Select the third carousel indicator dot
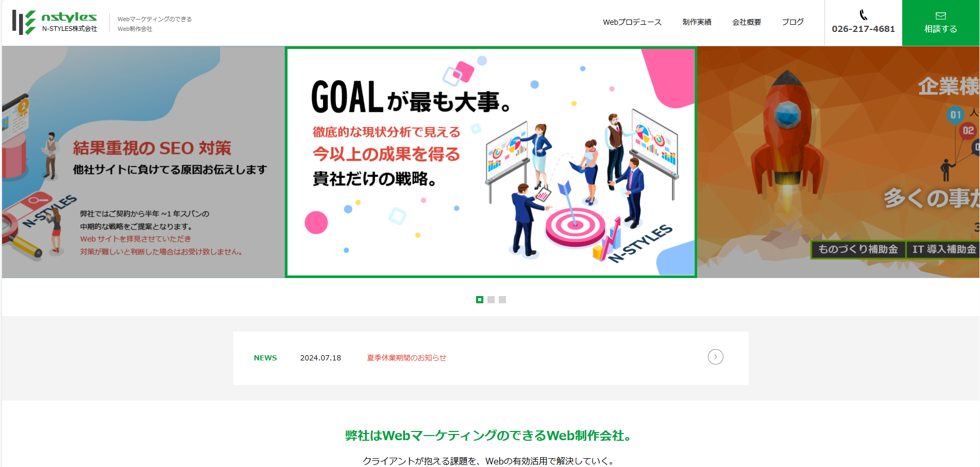Screen dimensions: 980x467 [x=502, y=300]
